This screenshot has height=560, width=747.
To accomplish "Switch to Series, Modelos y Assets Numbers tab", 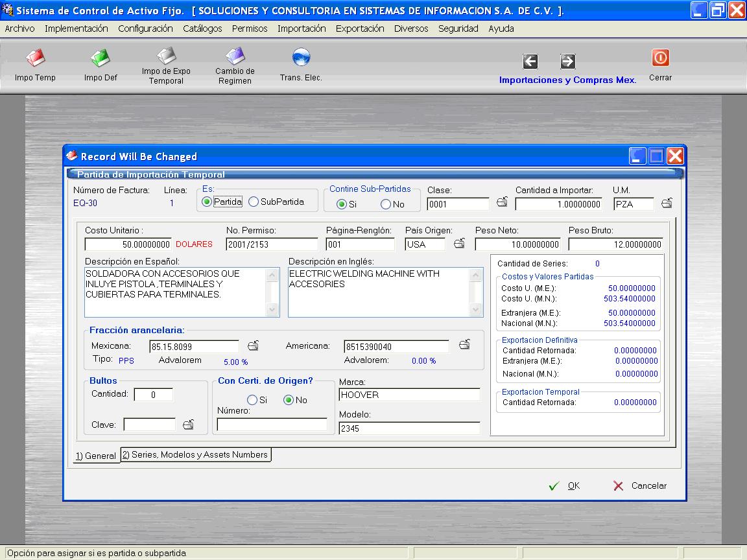I will 195,455.
